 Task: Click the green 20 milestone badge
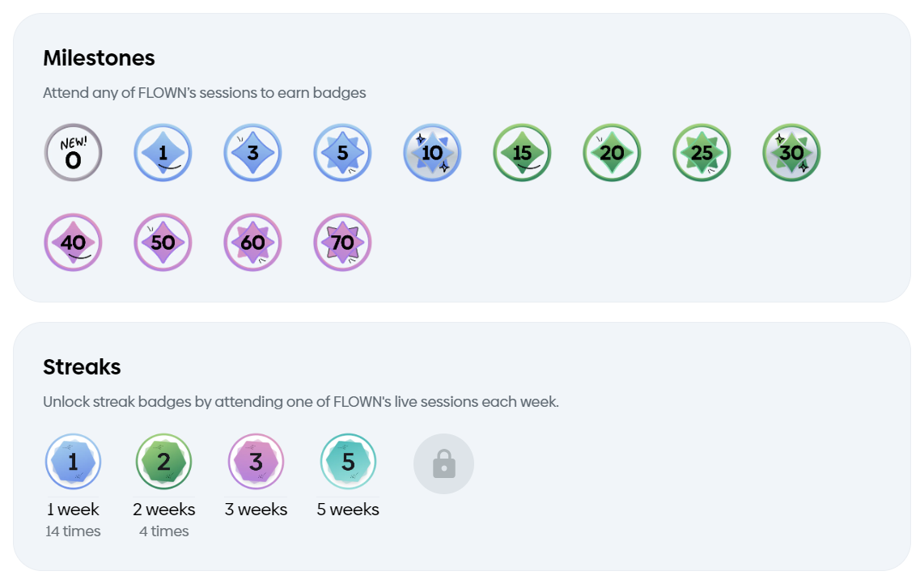[x=612, y=152]
